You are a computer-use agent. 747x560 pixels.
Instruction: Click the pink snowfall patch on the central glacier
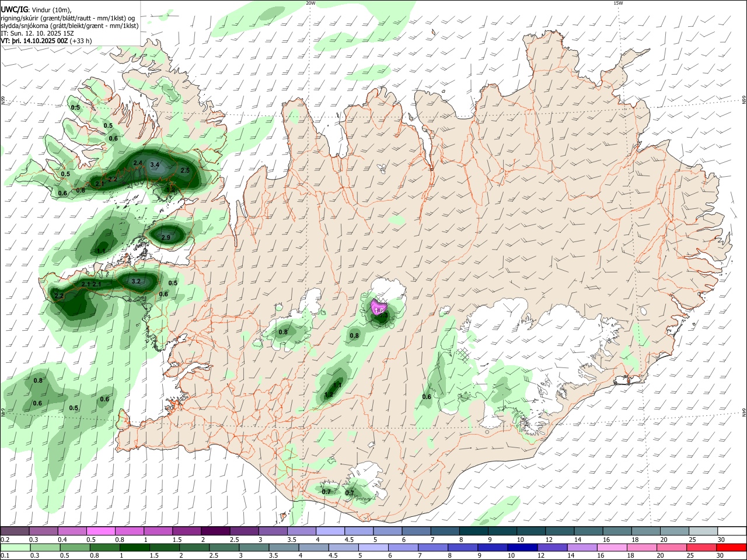378,306
